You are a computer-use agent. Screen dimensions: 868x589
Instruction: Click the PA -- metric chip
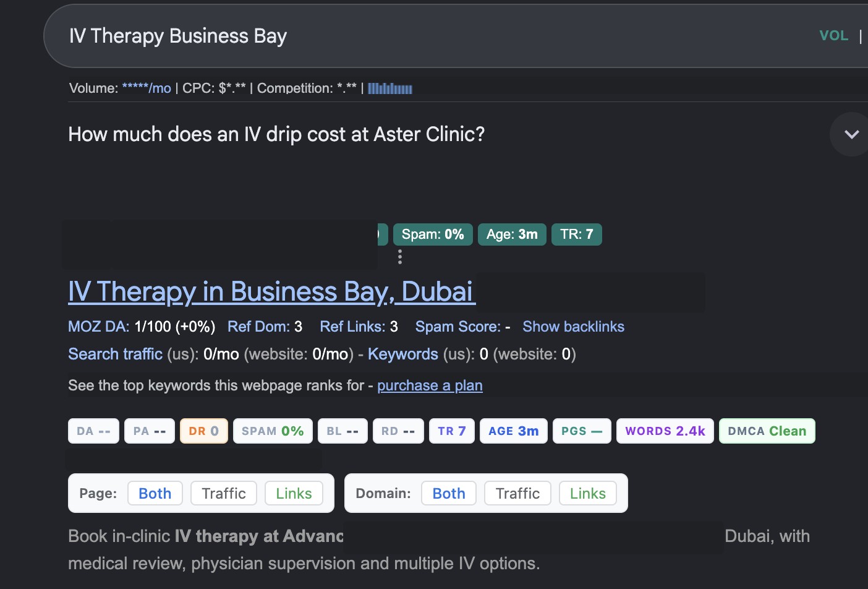click(150, 431)
